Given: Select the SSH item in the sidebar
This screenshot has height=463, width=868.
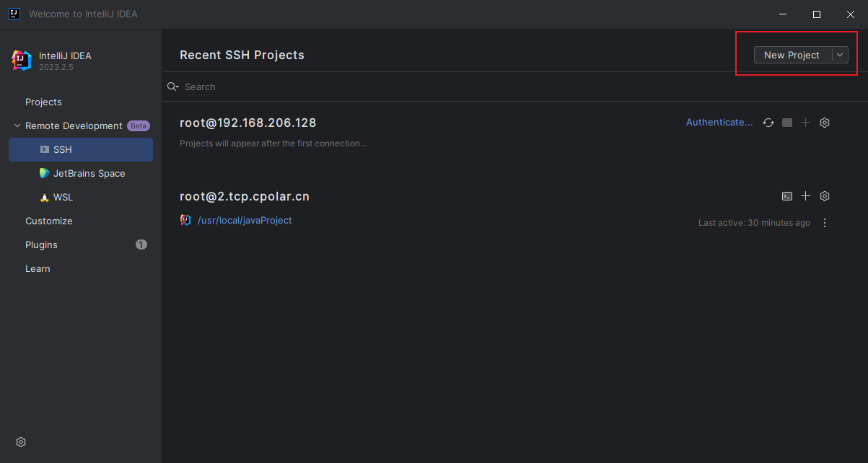Looking at the screenshot, I should pos(81,149).
